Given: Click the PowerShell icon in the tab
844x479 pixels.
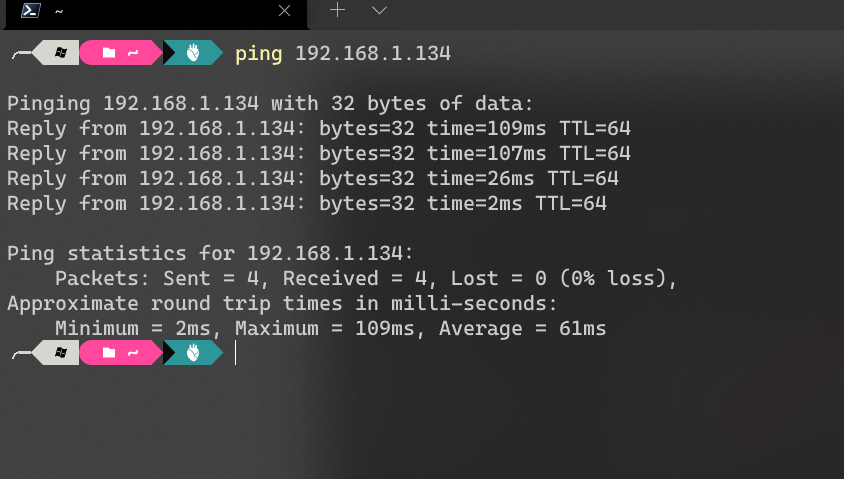Looking at the screenshot, I should coord(31,10).
